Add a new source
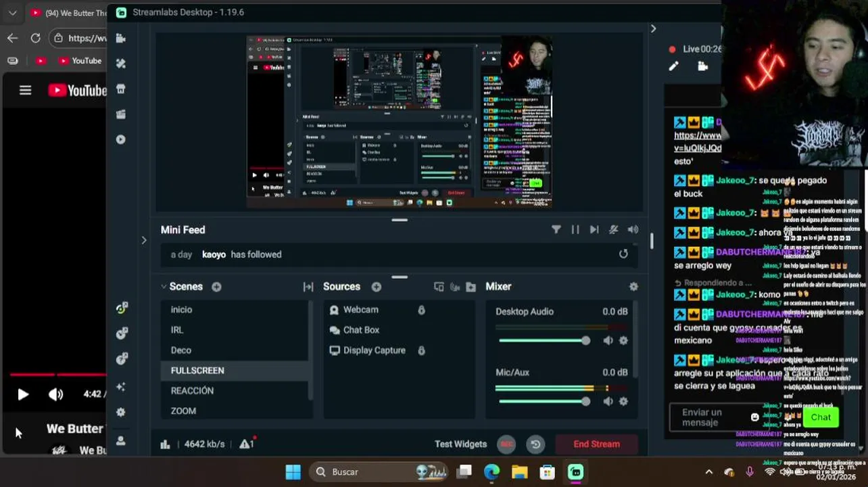Viewport: 868px width, 487px height. 377,287
